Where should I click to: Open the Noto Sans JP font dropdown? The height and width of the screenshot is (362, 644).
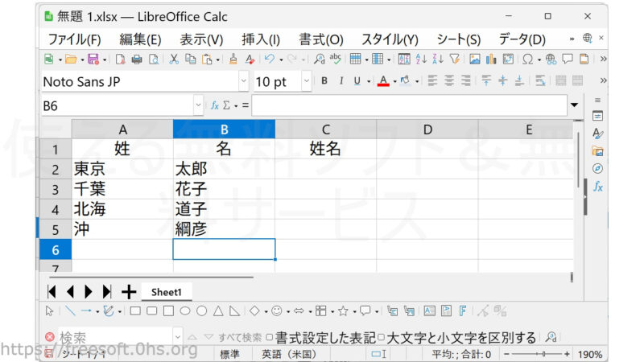[x=243, y=81]
